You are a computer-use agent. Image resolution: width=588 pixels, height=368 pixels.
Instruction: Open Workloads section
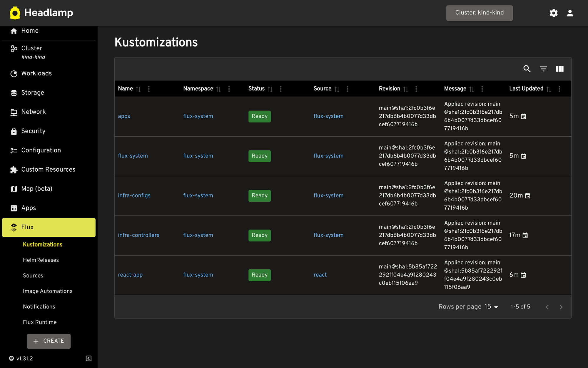(x=49, y=74)
